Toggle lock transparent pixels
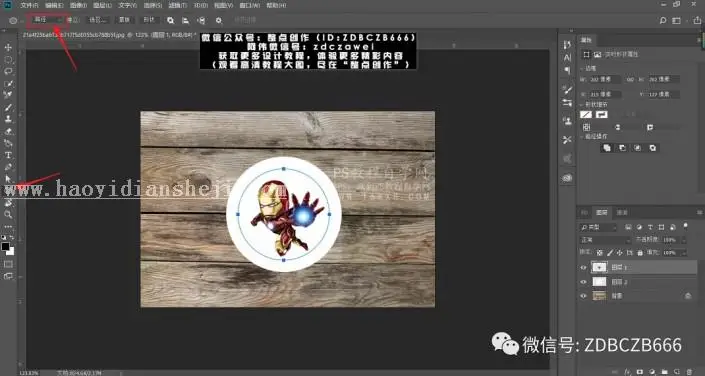 coord(600,253)
